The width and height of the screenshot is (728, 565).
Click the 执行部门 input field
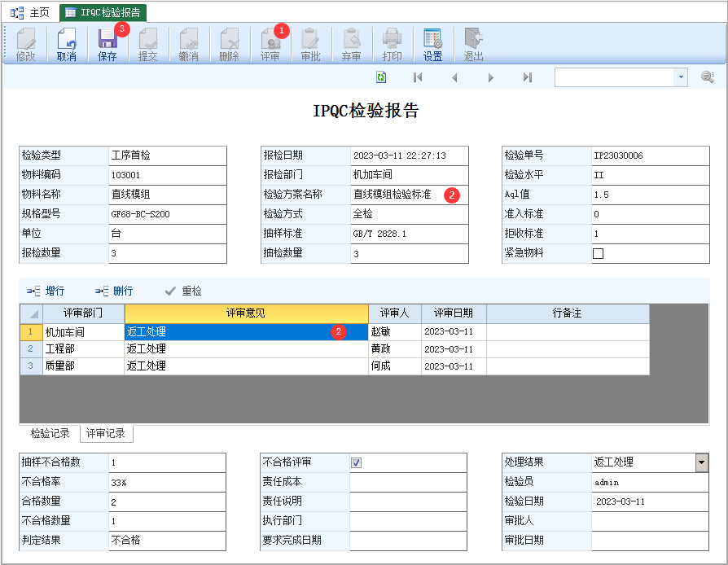[x=408, y=521]
